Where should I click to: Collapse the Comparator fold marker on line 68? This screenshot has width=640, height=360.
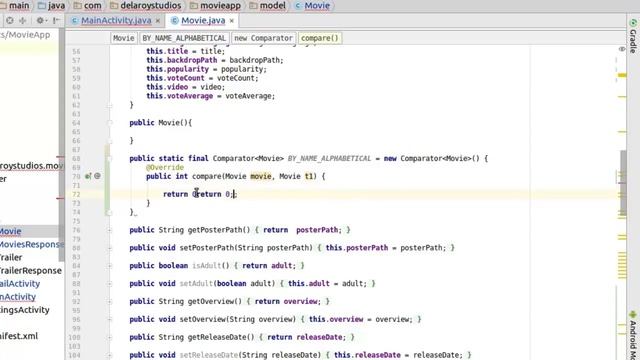pyautogui.click(x=109, y=159)
